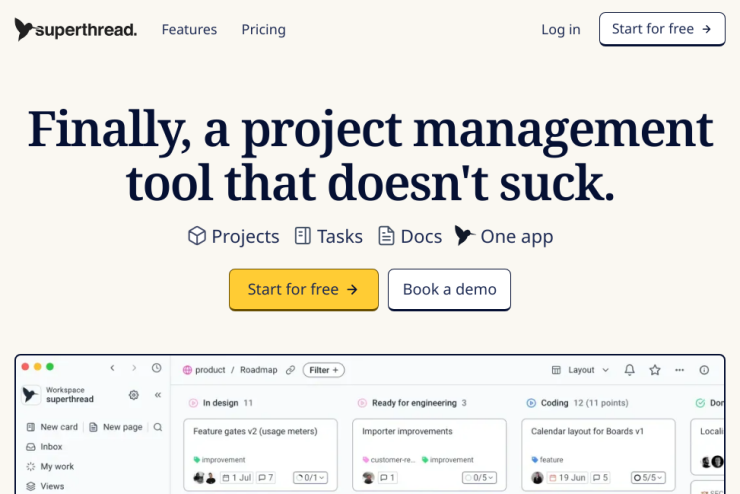Image resolution: width=740 pixels, height=494 pixels.
Task: Click the forward navigation arrow in app
Action: click(x=134, y=368)
